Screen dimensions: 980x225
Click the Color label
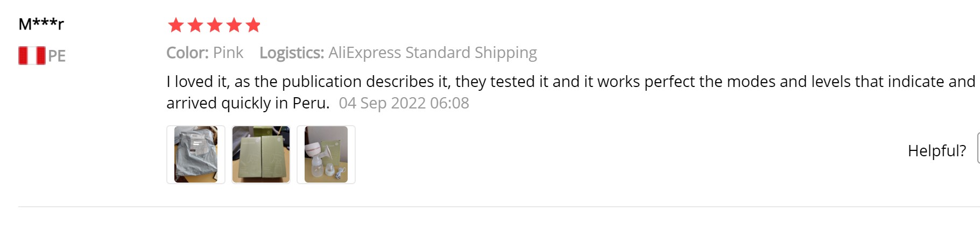[x=187, y=53]
